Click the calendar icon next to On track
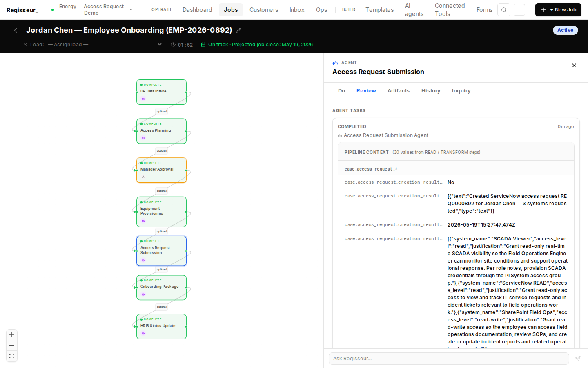The width and height of the screenshot is (588, 368). point(203,45)
